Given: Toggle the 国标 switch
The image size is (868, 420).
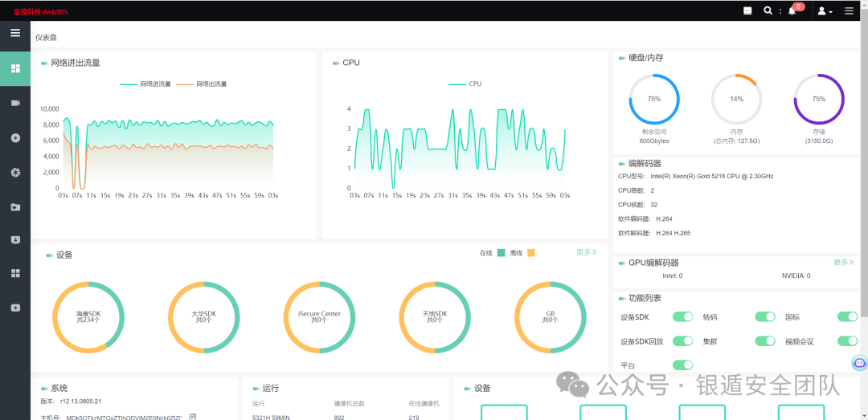Looking at the screenshot, I should (848, 316).
